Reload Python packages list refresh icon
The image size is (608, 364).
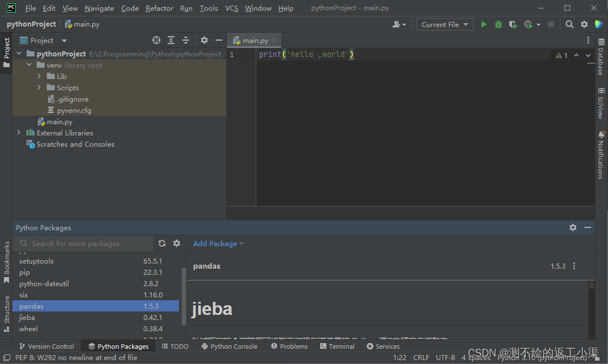click(x=162, y=243)
